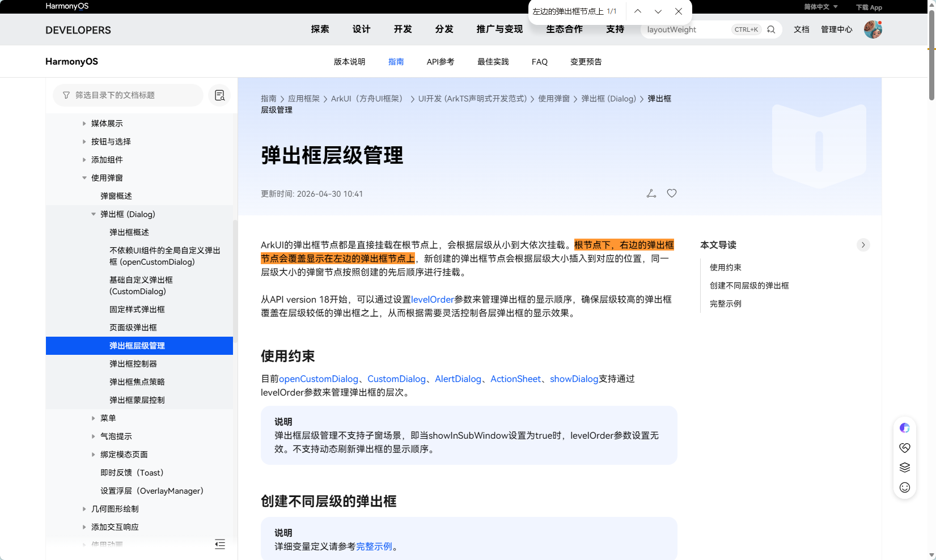
Task: Open the ActionSheet link
Action: tap(515, 379)
